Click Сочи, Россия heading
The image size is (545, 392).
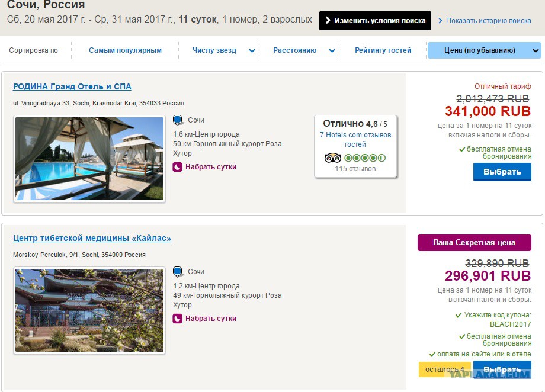click(46, 5)
